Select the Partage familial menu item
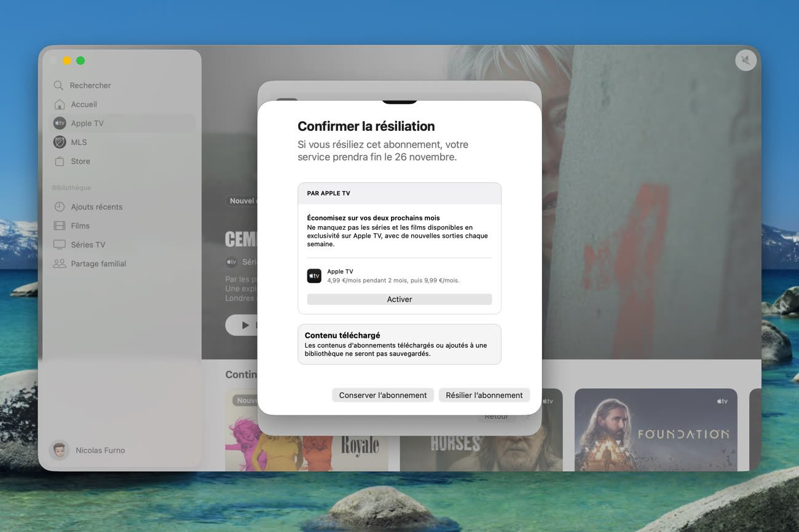The image size is (799, 532). [x=98, y=264]
